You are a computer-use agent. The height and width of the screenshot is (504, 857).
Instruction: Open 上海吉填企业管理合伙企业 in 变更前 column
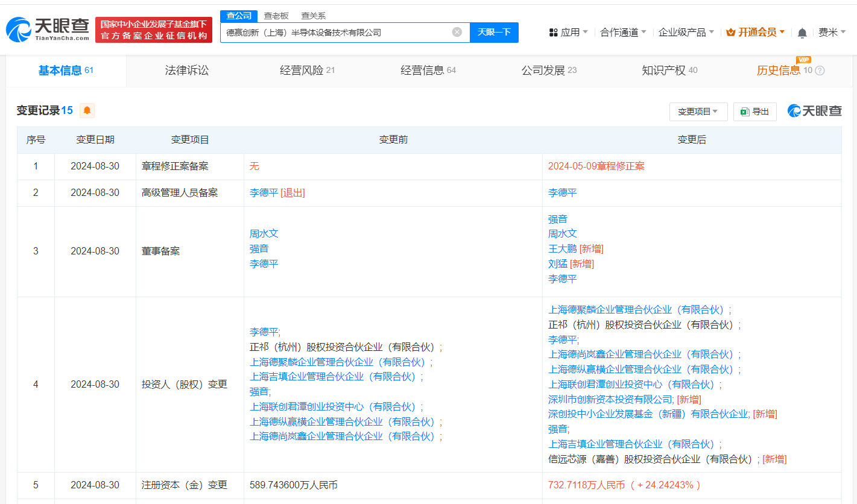(x=335, y=376)
